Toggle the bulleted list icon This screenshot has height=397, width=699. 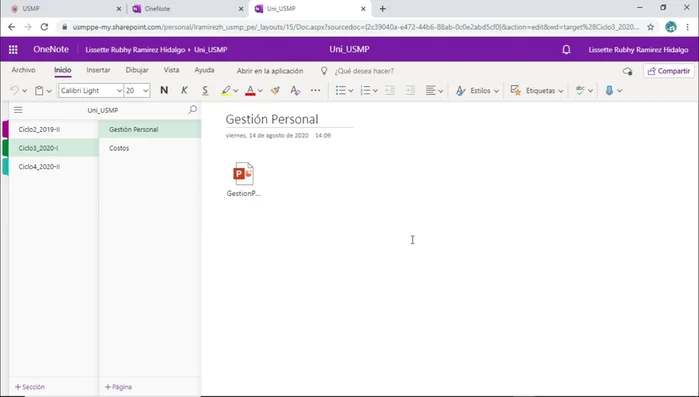(x=341, y=90)
